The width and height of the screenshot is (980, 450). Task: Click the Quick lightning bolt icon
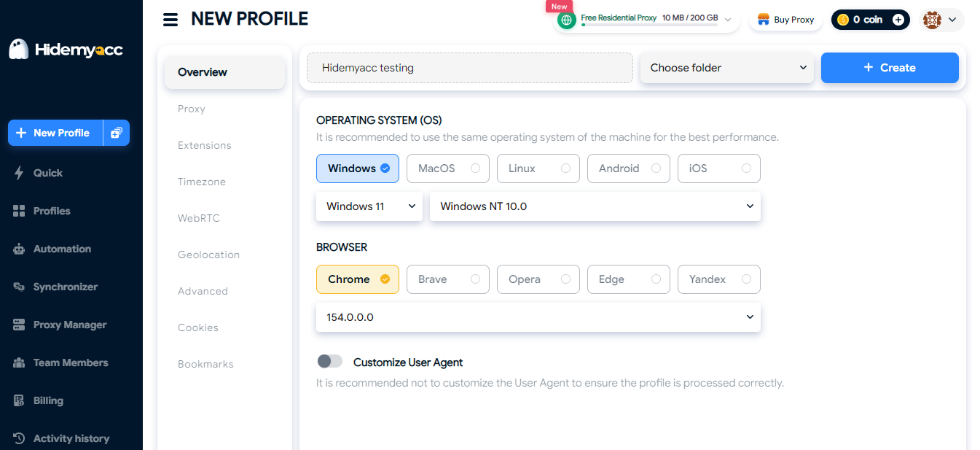[x=19, y=173]
